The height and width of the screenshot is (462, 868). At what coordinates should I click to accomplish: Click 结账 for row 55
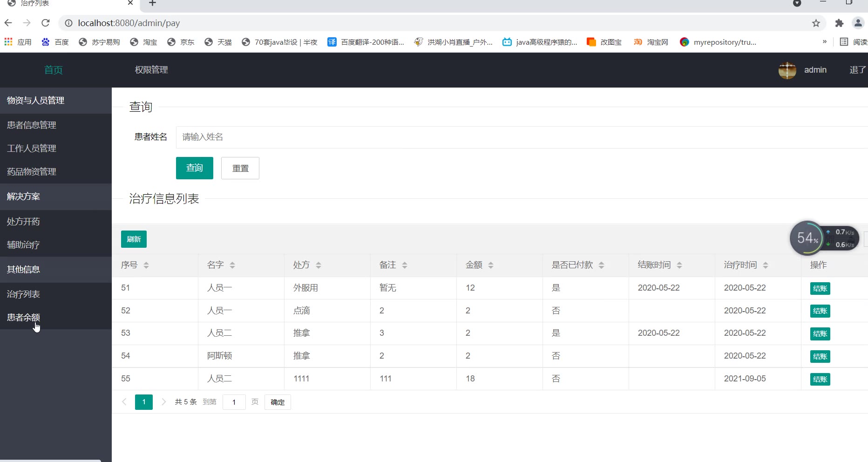click(820, 379)
